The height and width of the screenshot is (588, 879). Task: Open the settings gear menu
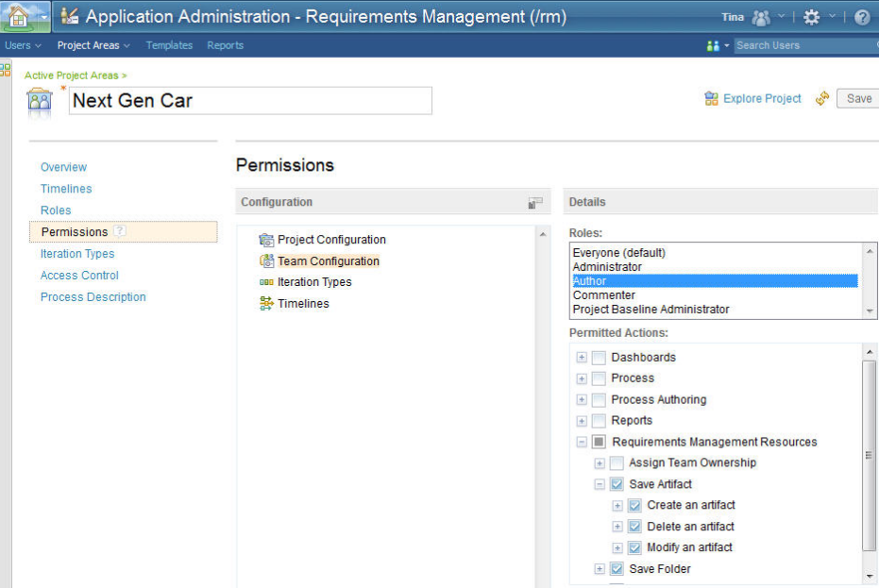pyautogui.click(x=811, y=17)
